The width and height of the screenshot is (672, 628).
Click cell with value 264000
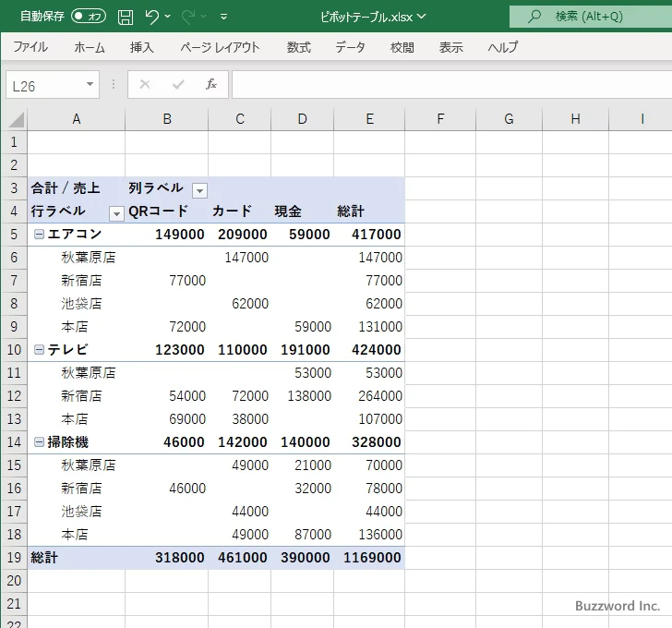click(x=369, y=396)
